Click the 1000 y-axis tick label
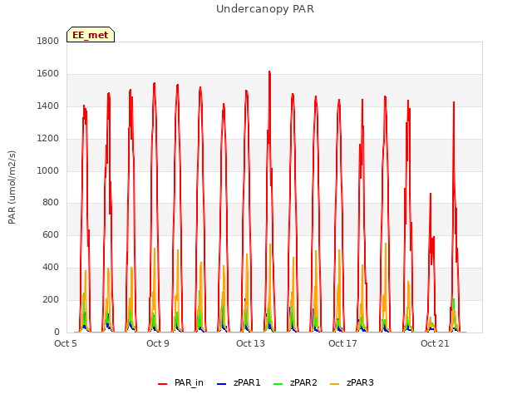 48,170
